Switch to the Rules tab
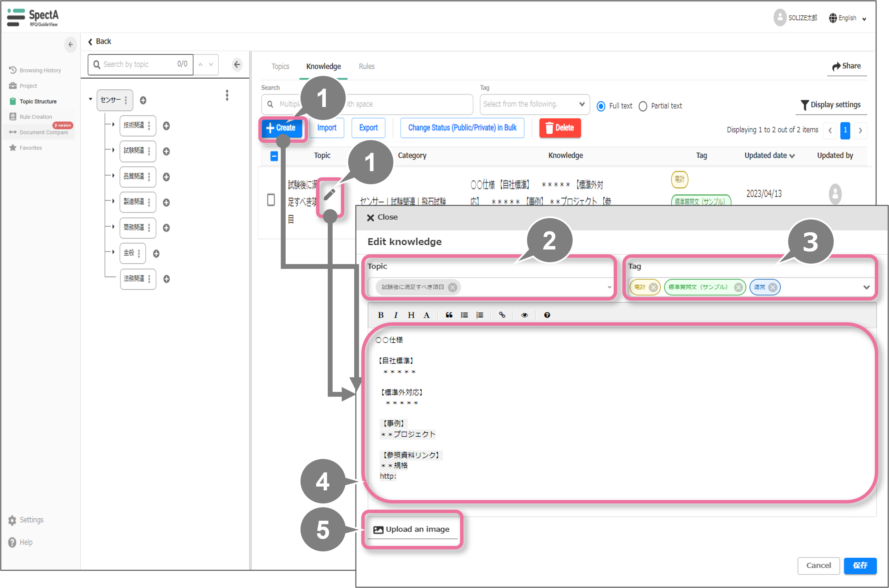The height and width of the screenshot is (588, 889). click(x=366, y=66)
